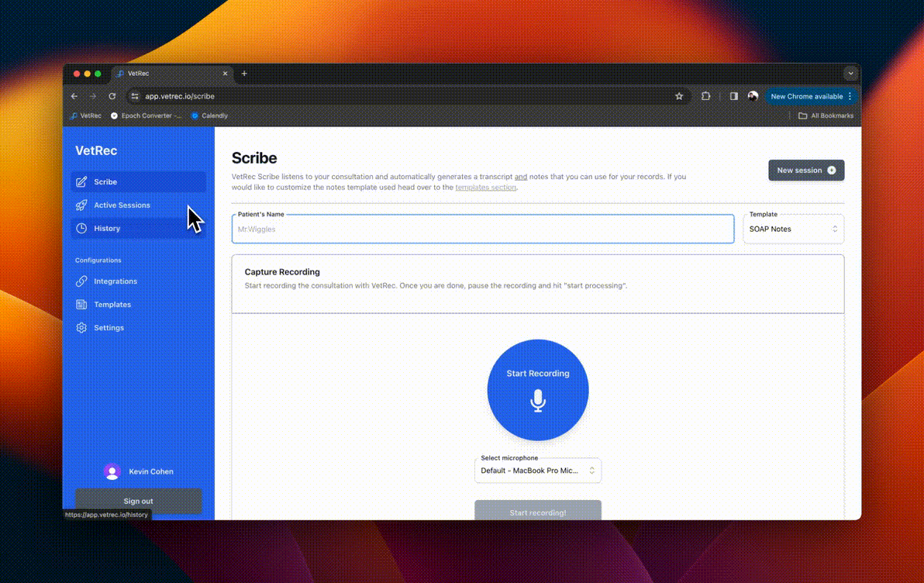Click the Active Sessions rocket icon
The image size is (924, 583).
point(81,205)
